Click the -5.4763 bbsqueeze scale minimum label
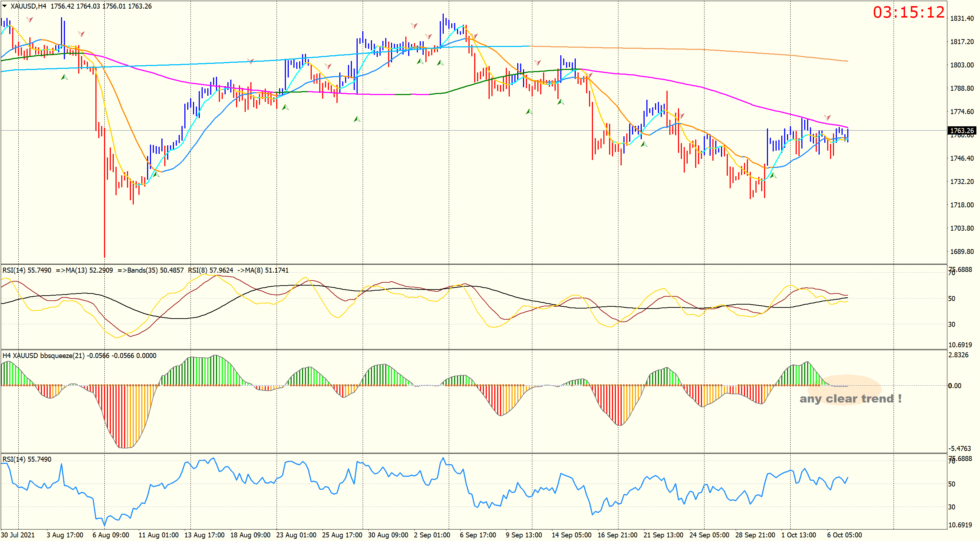980x541 pixels. click(x=960, y=448)
